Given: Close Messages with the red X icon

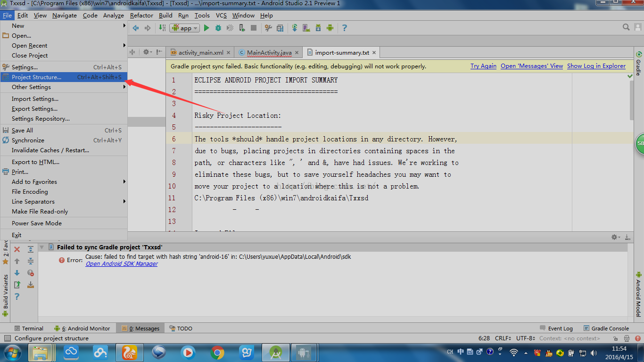Looking at the screenshot, I should coord(17,249).
